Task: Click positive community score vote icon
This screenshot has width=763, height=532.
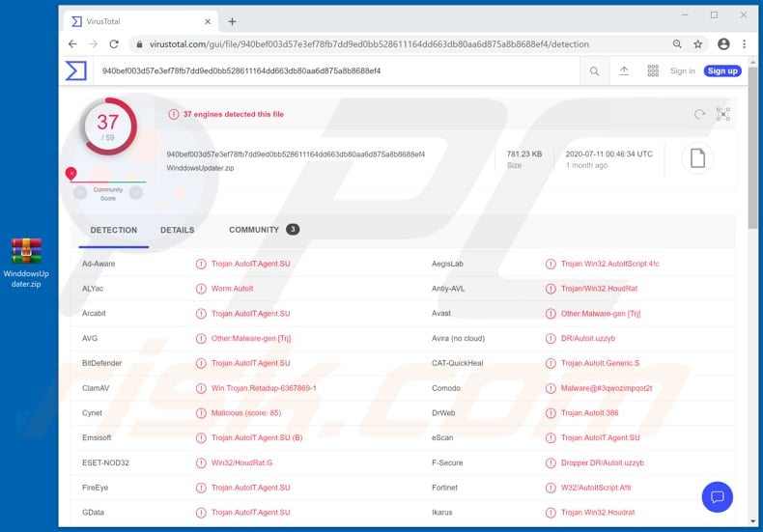Action: (136, 193)
